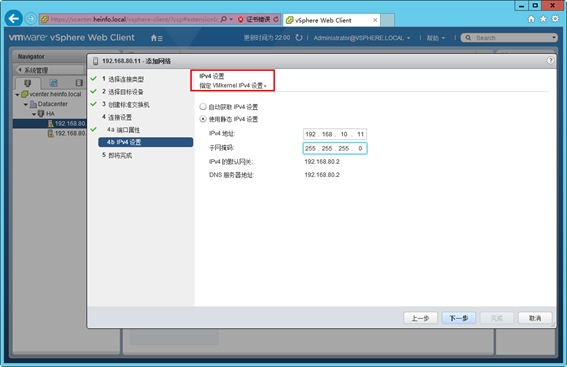Image resolution: width=567 pixels, height=367 pixels.
Task: Choose 使用静态 IPv4 设置 radio option
Action: coord(203,119)
